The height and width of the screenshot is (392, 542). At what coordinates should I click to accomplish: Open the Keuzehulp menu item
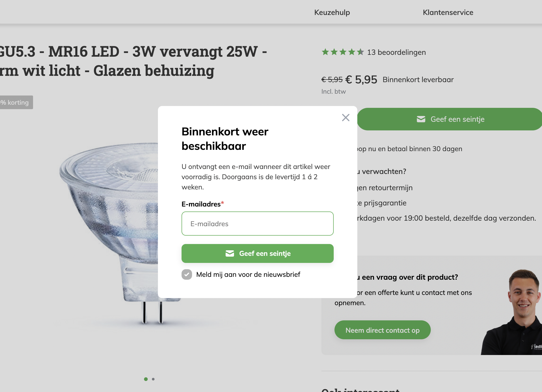pyautogui.click(x=332, y=12)
